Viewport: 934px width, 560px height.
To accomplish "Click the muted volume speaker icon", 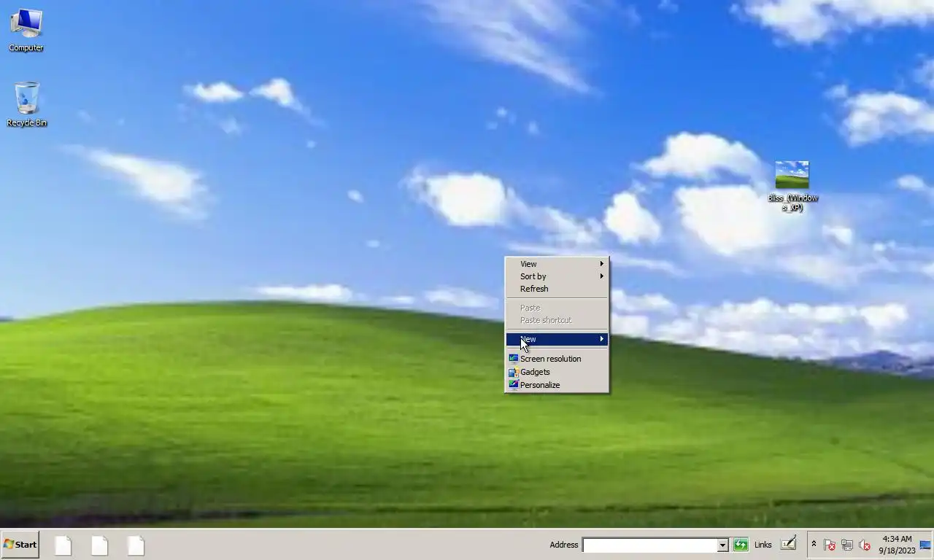I will (865, 545).
